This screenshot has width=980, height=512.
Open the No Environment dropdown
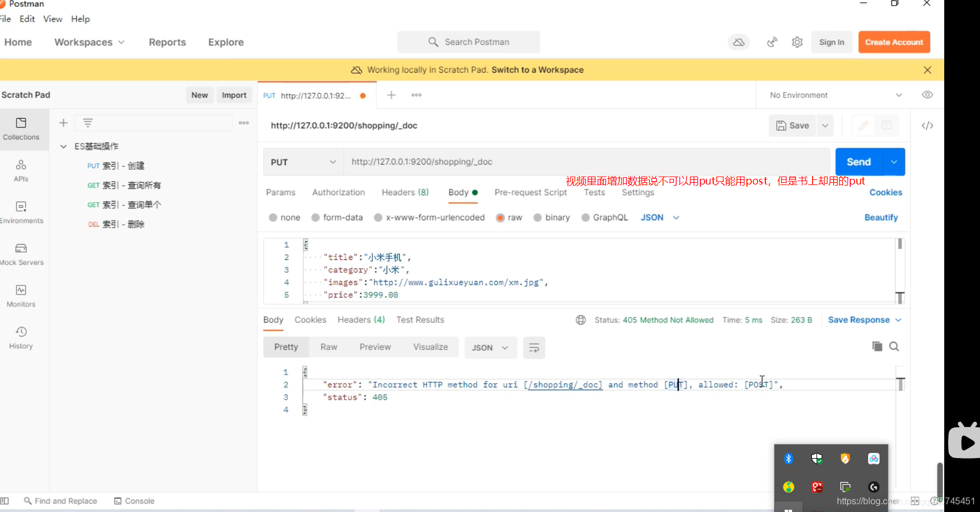click(835, 95)
